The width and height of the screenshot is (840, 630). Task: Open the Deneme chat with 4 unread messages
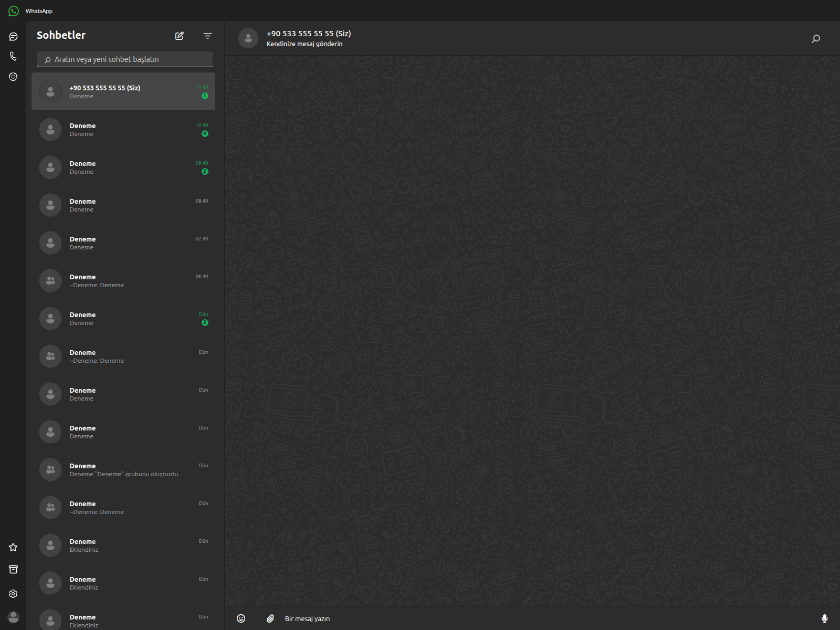(123, 129)
